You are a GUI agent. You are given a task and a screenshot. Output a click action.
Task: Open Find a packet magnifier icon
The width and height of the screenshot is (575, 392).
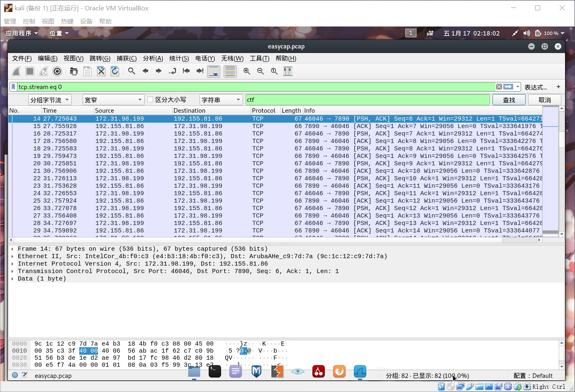tap(132, 71)
